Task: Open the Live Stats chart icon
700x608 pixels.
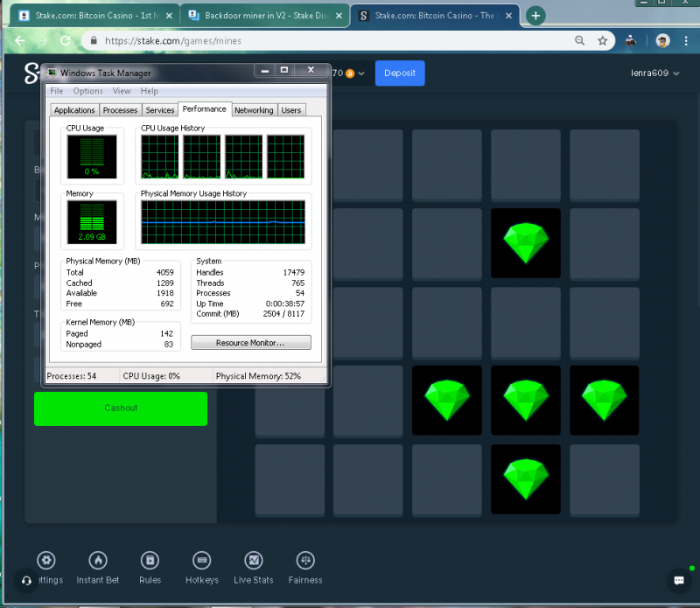Action: 254,560
